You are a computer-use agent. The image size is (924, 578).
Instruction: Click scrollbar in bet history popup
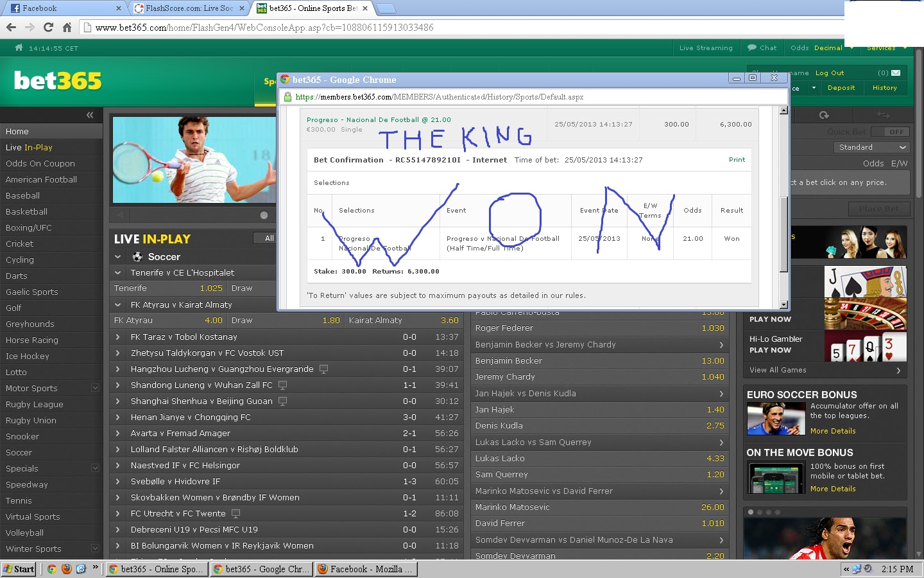pyautogui.click(x=783, y=234)
